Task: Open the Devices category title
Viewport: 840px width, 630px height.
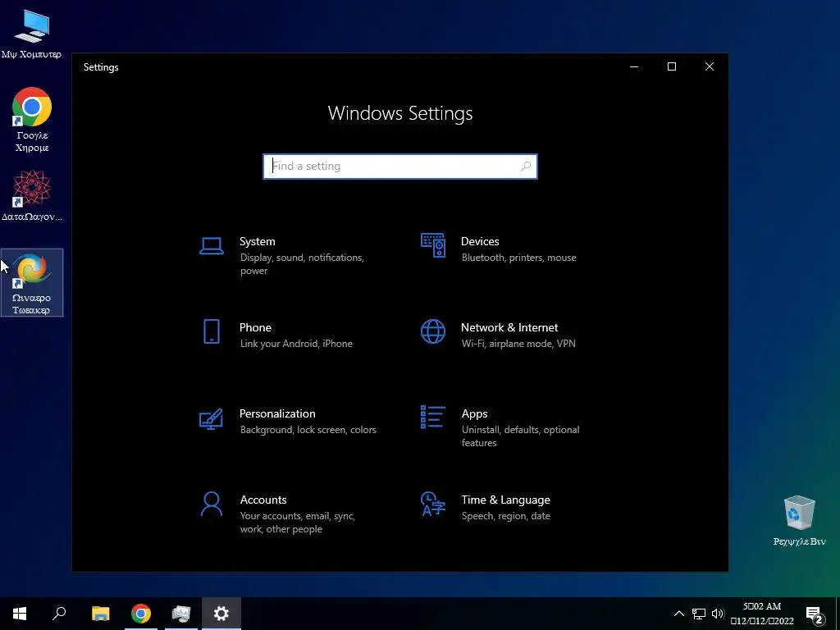Action: [x=480, y=242]
